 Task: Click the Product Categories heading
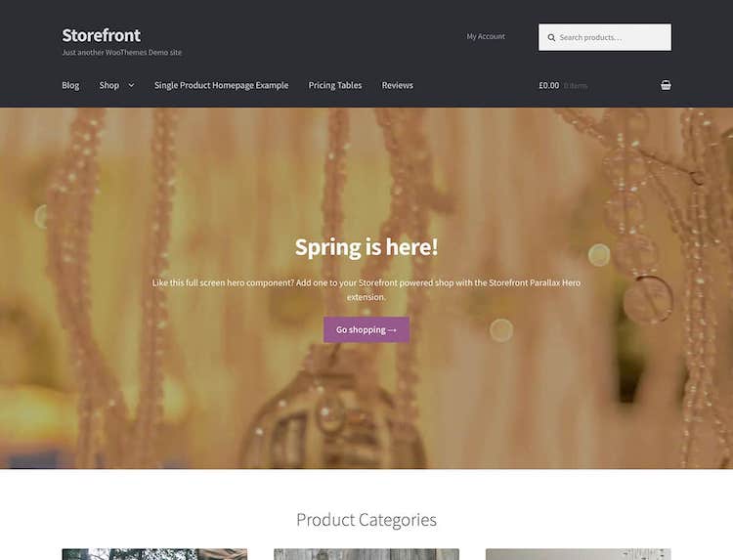[366, 519]
